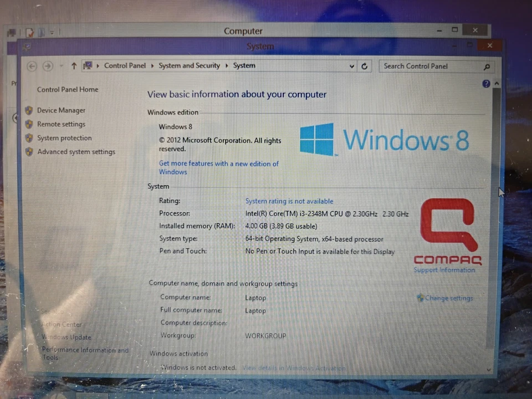This screenshot has height=399, width=532.
Task: Open Device Manager from the sidebar
Action: coord(61,110)
